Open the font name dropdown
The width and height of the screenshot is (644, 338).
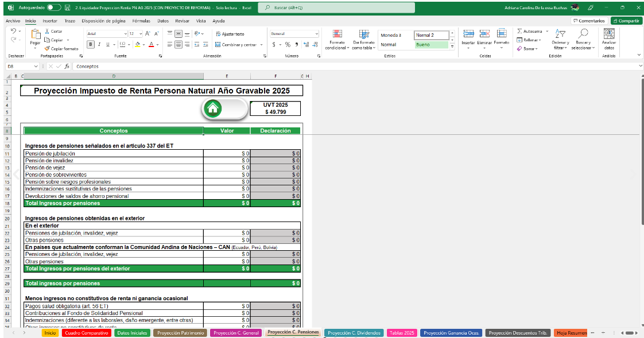[125, 34]
